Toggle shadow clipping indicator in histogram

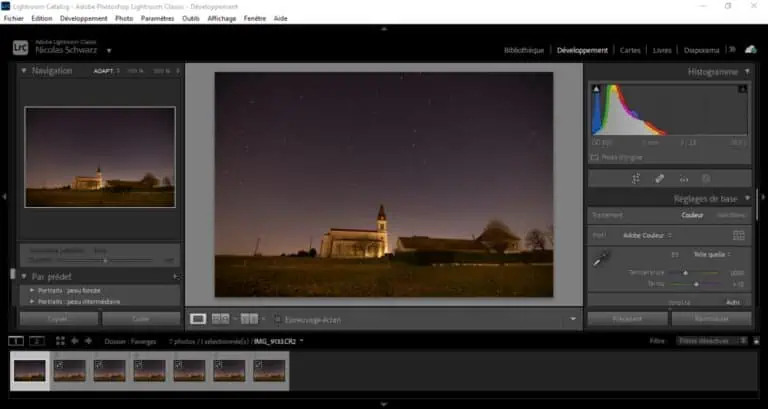pyautogui.click(x=596, y=89)
